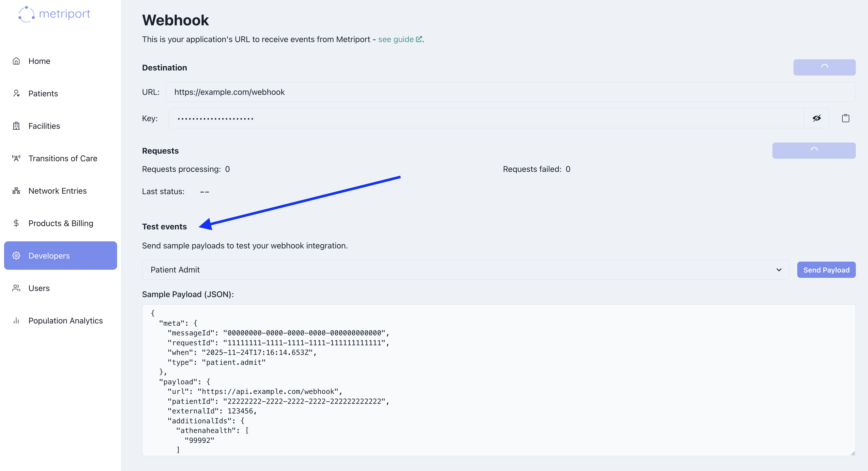
Task: Click the Requests section heading
Action: pos(160,151)
